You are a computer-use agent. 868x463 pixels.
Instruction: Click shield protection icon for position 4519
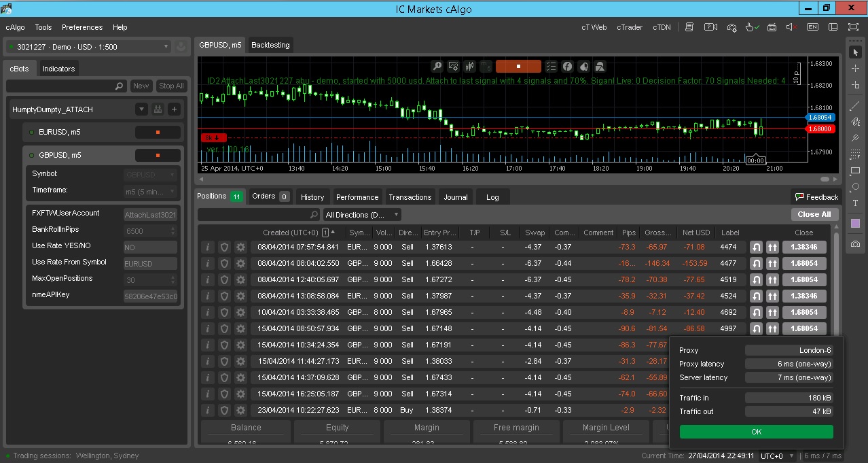click(x=224, y=279)
